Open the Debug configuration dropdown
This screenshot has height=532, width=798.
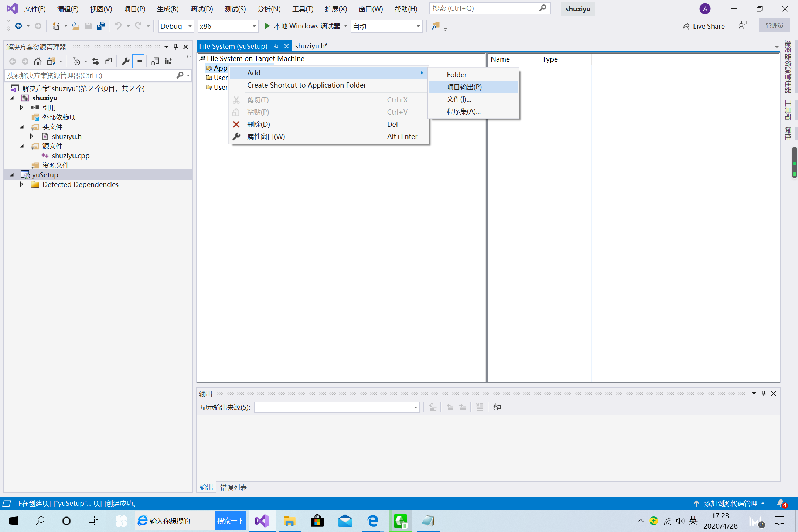175,26
